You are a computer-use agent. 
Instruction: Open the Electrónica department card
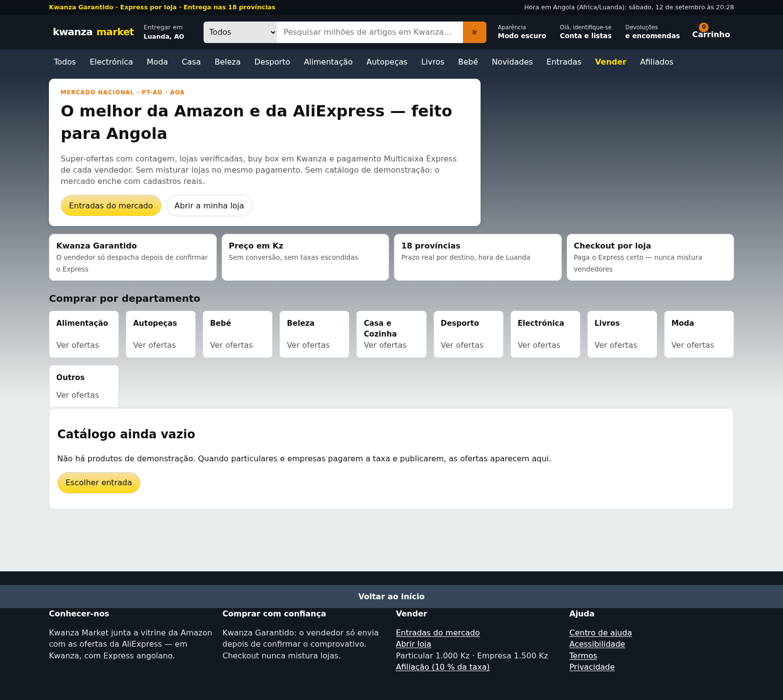click(545, 334)
